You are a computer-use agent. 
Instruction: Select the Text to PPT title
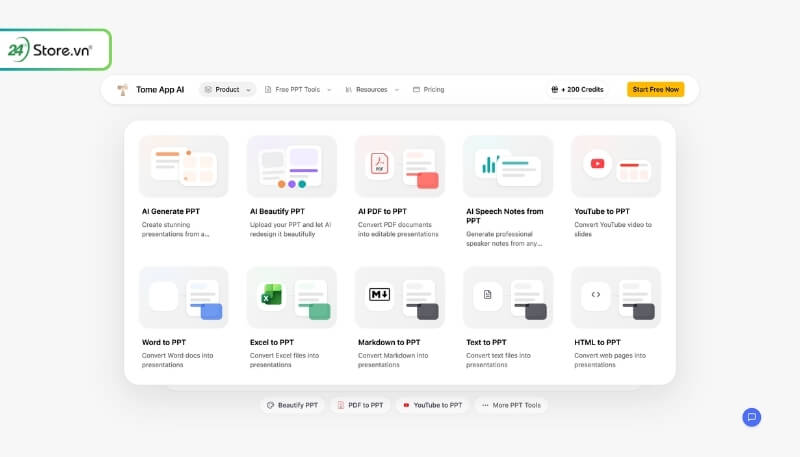coord(486,342)
